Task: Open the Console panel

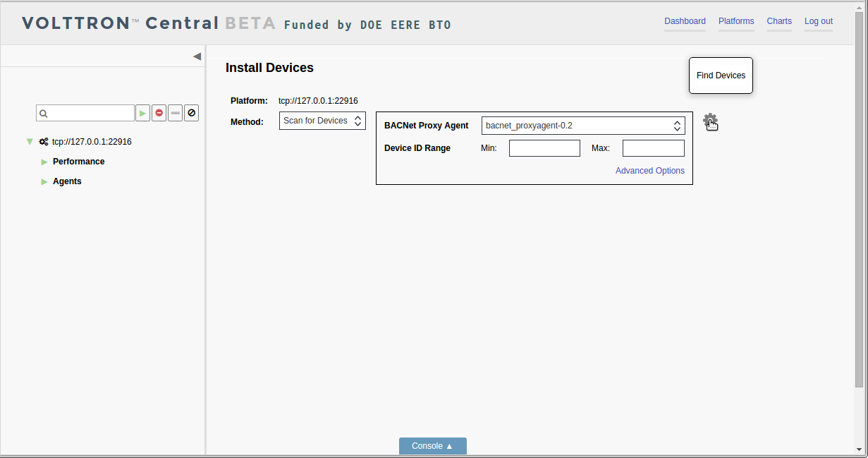Action: tap(433, 446)
